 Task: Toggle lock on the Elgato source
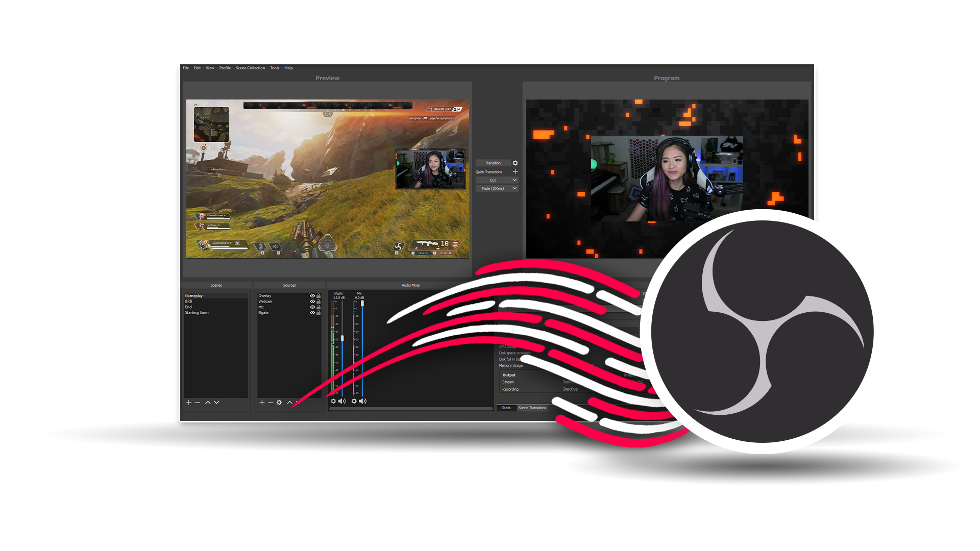(318, 313)
